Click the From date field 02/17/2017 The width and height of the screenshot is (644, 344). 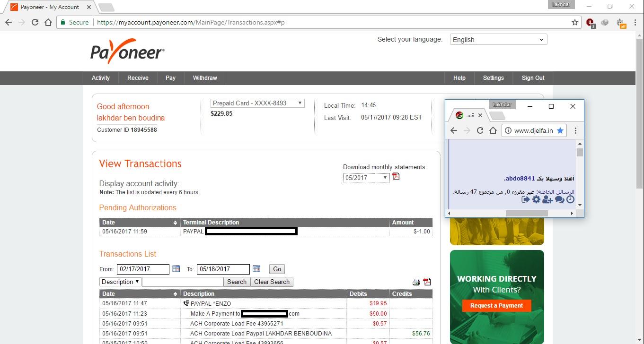(x=143, y=269)
